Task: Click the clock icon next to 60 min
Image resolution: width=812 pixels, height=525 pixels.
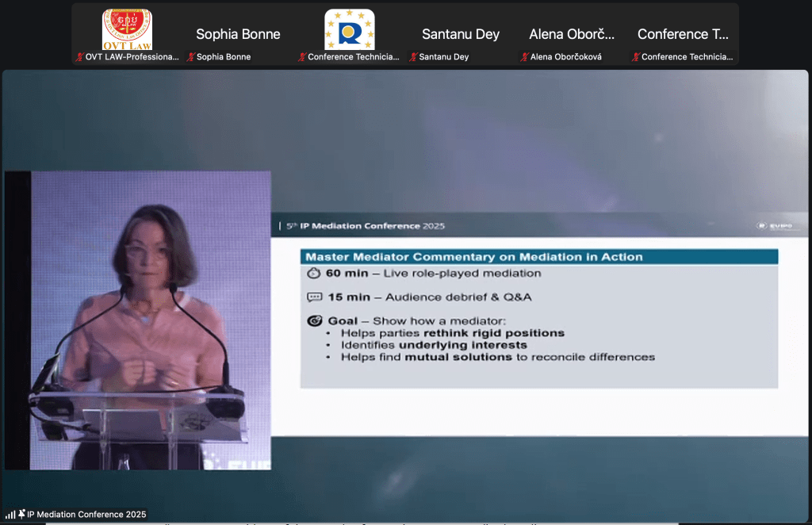Action: (x=314, y=273)
